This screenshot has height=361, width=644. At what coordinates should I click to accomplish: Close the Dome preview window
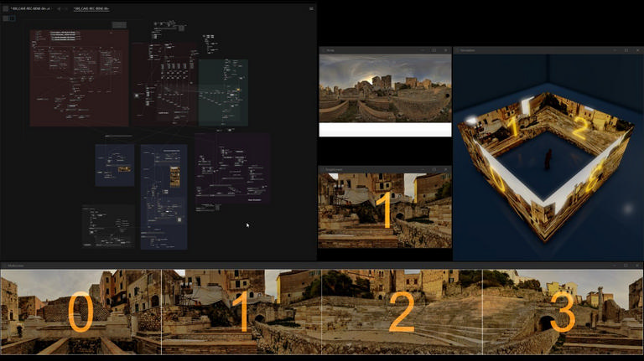click(445, 50)
